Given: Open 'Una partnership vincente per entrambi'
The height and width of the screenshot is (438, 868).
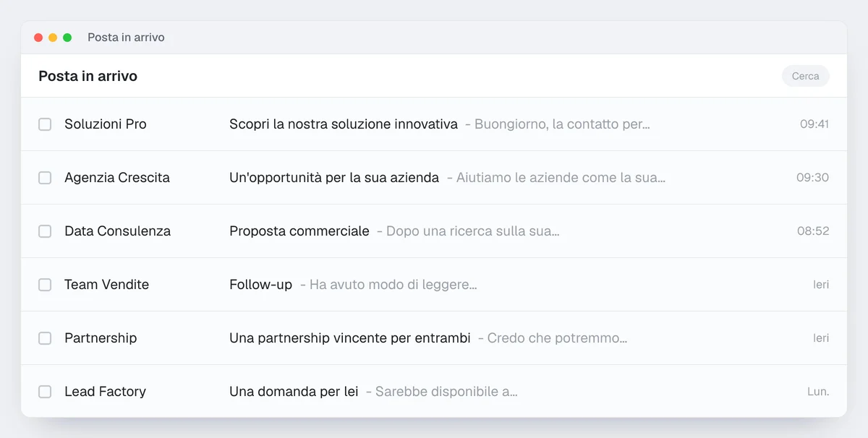Looking at the screenshot, I should click(350, 338).
